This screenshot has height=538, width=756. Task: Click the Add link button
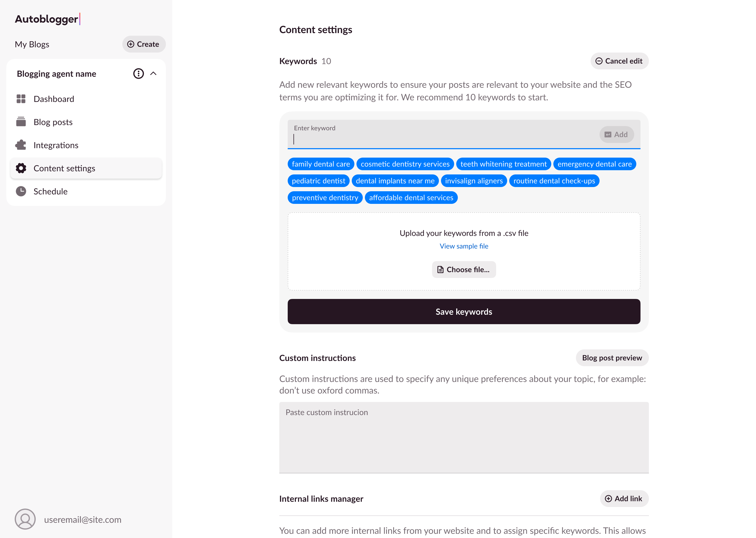624,499
